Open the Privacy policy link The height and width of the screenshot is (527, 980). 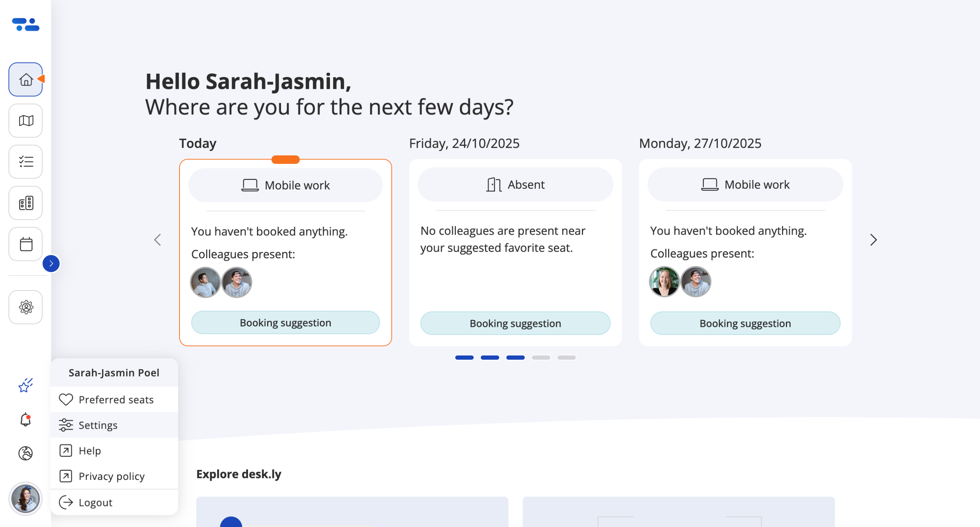coord(111,476)
